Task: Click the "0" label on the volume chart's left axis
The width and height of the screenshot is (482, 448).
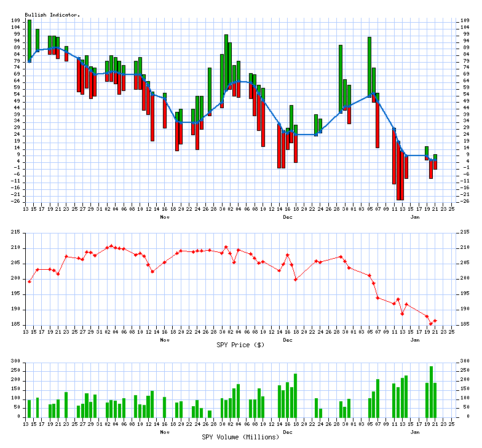Action: pos(19,417)
